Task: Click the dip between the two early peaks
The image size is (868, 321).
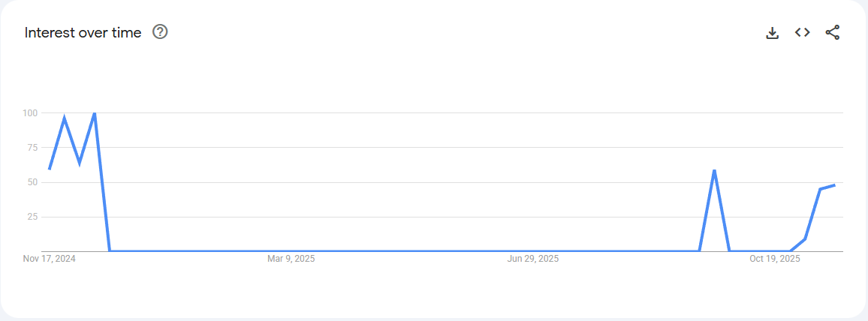Action: click(x=80, y=162)
